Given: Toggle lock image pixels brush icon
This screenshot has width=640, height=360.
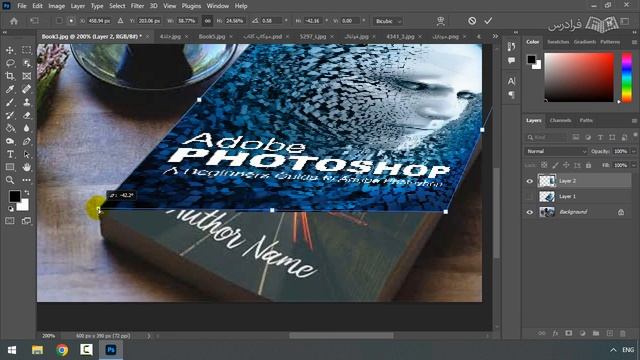Looking at the screenshot, I should click(555, 165).
